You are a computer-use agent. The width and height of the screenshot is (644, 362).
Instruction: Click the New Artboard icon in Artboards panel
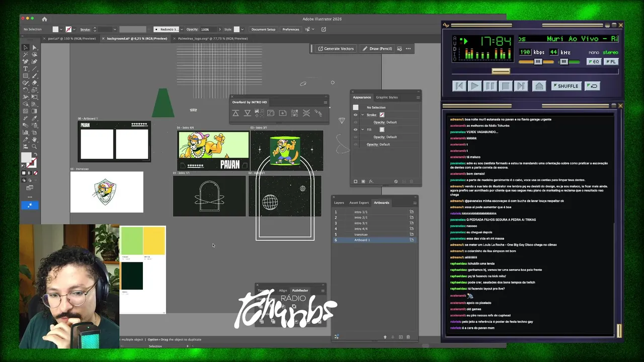point(400,337)
